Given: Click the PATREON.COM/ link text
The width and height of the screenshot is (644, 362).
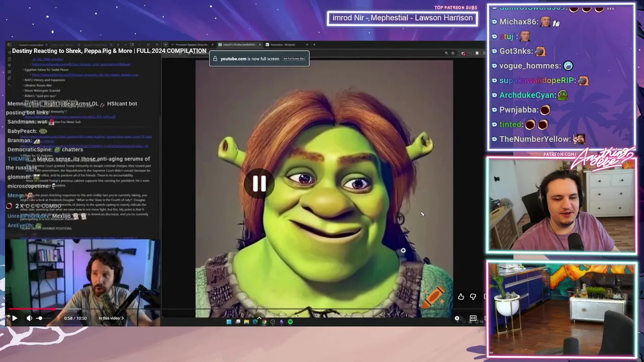Looking at the screenshot, I should [x=560, y=154].
